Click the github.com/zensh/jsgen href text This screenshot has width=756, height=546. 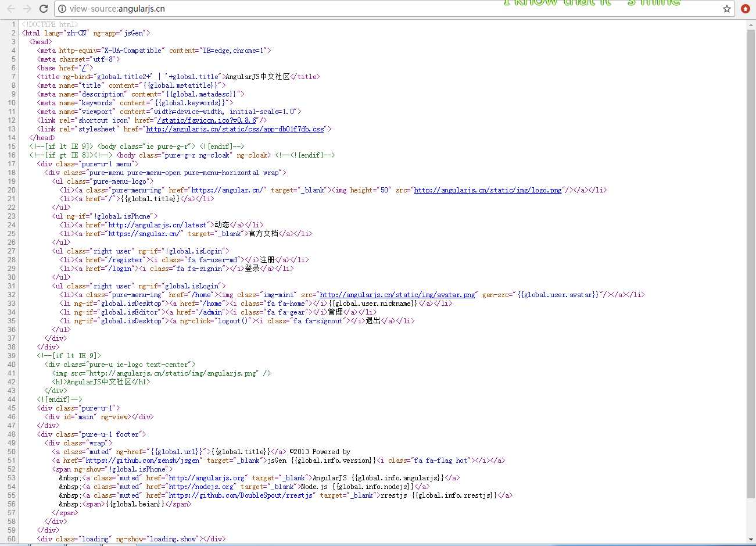coord(144,461)
